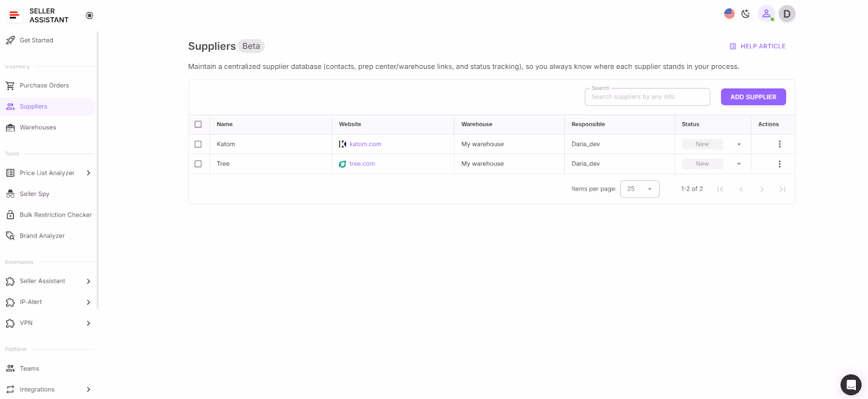Open the Items per page dropdown
The width and height of the screenshot is (868, 399).
[x=640, y=189]
